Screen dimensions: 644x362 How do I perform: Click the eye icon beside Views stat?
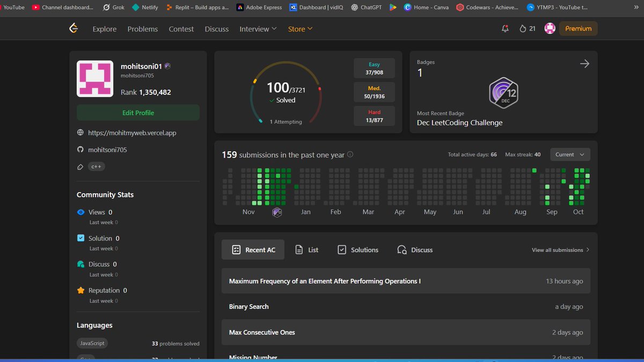(80, 212)
